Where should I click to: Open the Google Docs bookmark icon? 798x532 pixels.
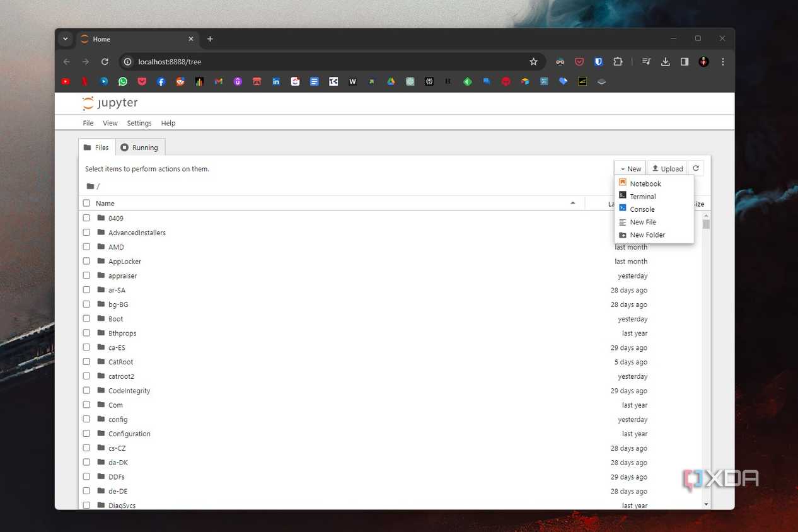pyautogui.click(x=314, y=81)
